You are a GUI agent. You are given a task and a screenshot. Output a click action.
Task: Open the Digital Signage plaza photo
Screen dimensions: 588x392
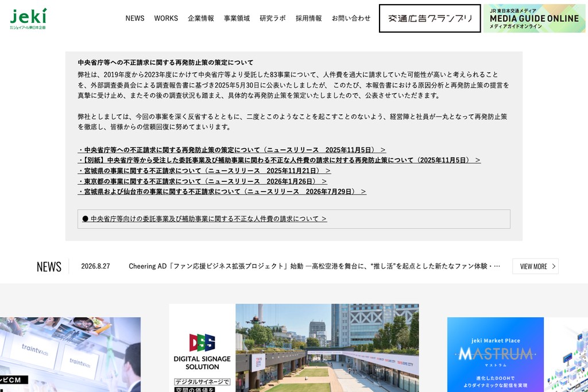[327, 348]
